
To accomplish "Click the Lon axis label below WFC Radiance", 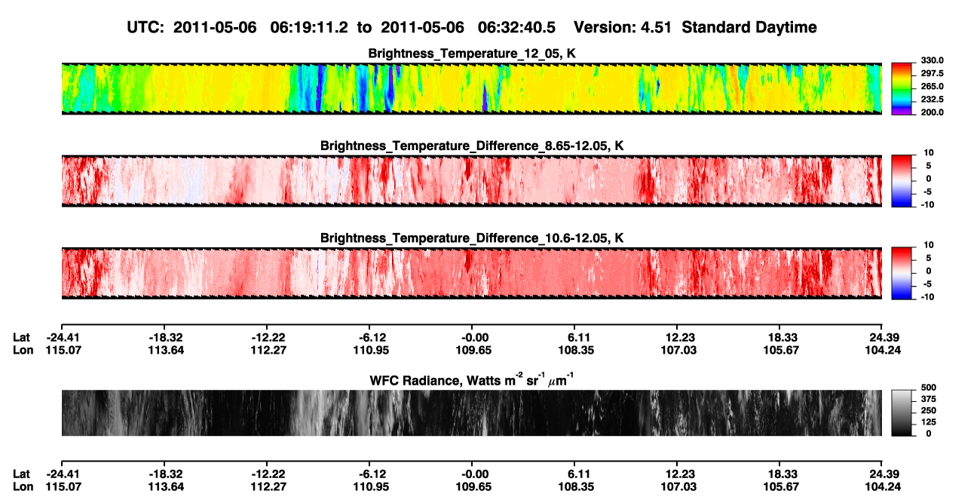I will (23, 486).
